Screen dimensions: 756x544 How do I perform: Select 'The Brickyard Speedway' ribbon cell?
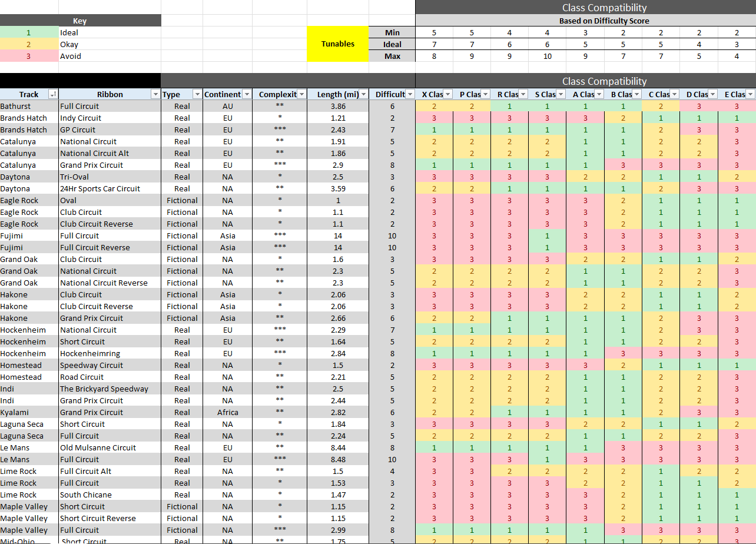(x=110, y=389)
